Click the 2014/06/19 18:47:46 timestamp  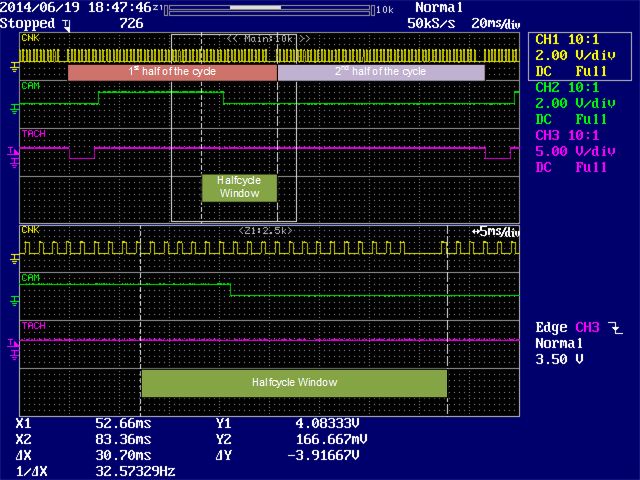pos(76,7)
